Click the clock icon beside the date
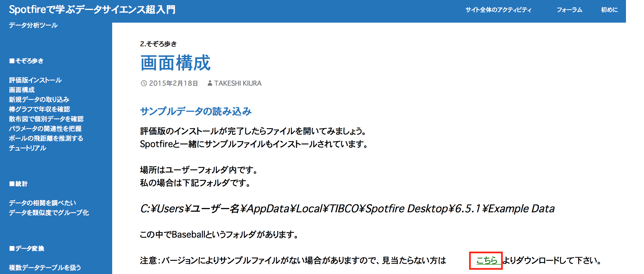644x274 pixels. [x=144, y=84]
